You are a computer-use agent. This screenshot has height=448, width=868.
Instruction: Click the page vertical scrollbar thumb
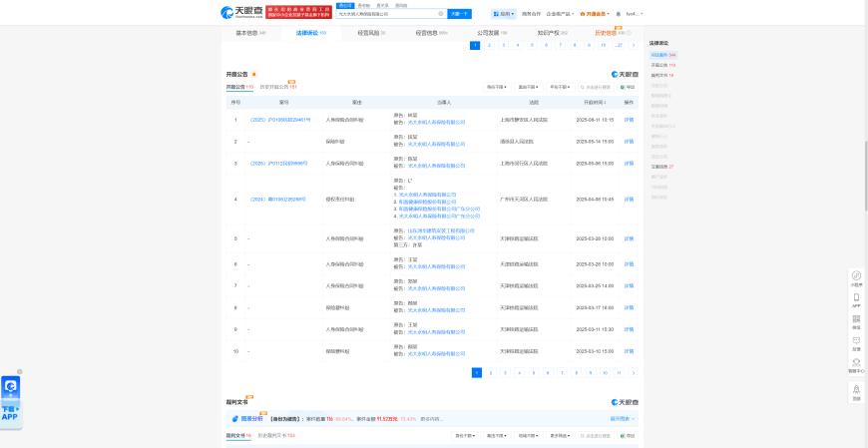click(866, 176)
